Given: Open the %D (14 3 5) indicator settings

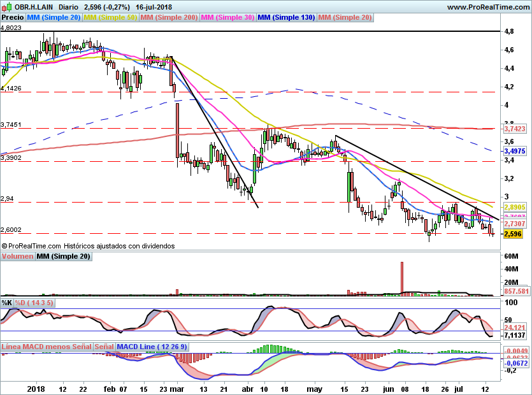Looking at the screenshot, I should pyautogui.click(x=38, y=302).
